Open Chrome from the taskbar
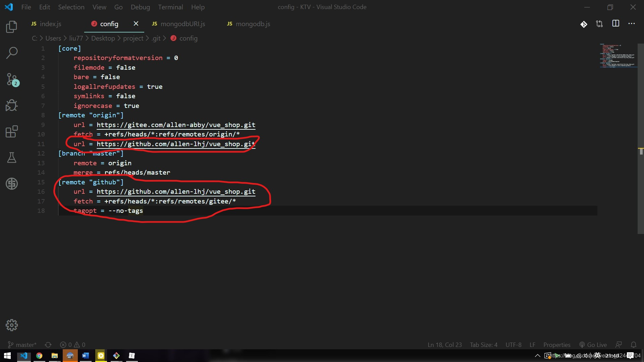Image resolution: width=644 pixels, height=362 pixels. tap(39, 356)
